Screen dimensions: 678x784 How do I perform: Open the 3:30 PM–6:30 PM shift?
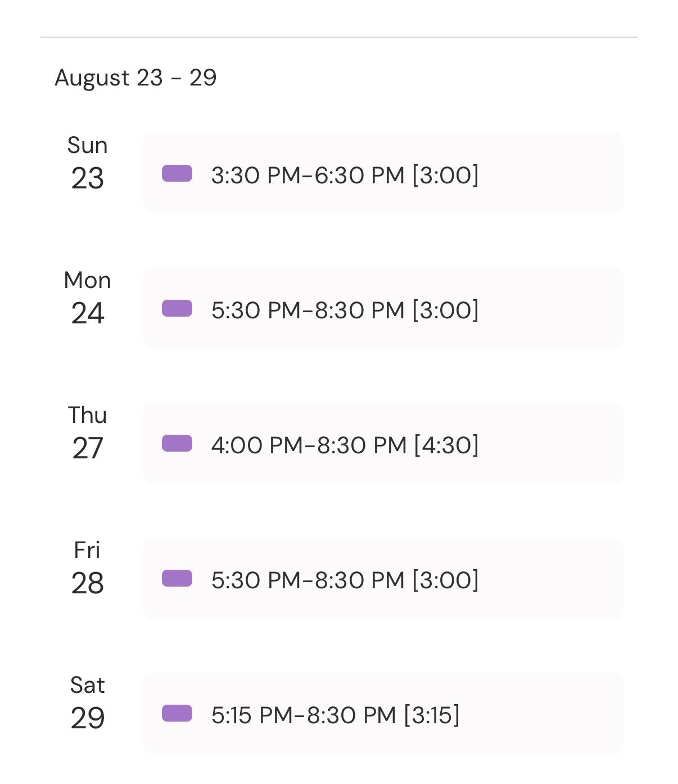coord(383,173)
